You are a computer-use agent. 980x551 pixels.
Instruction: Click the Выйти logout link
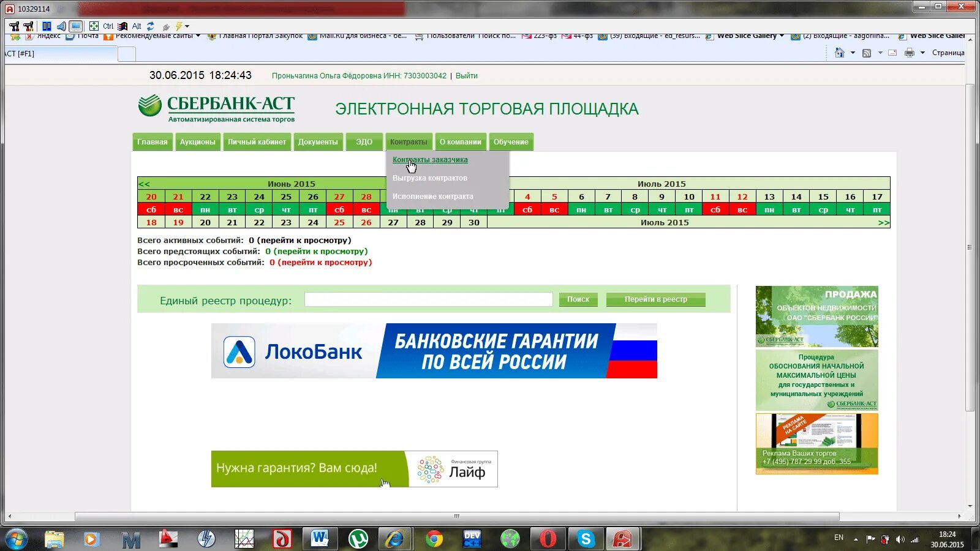(467, 76)
